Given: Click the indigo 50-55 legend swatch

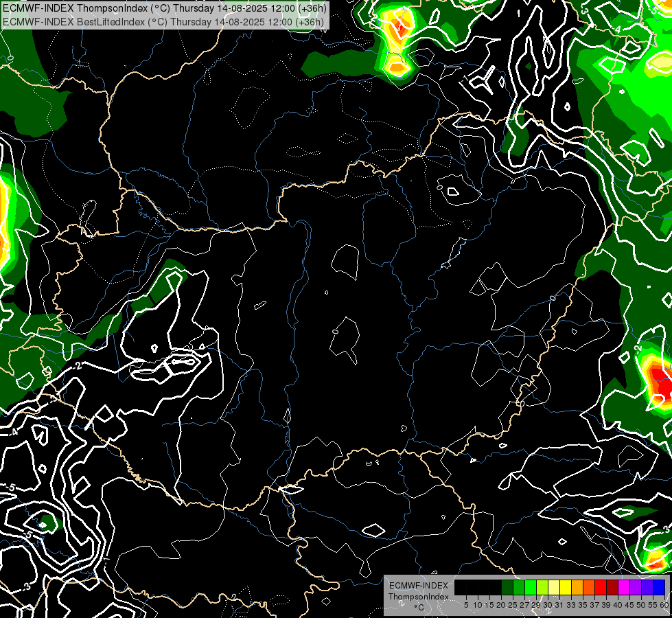Looking at the screenshot, I should tap(647, 587).
